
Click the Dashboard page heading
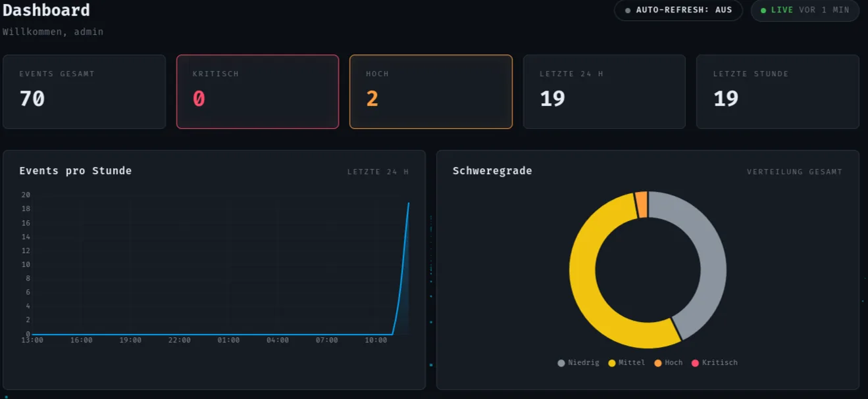tap(46, 11)
